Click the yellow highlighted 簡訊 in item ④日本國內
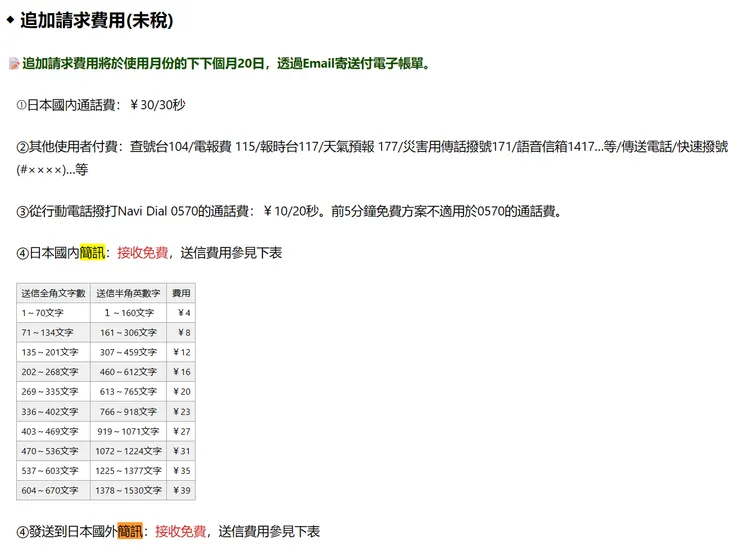The height and width of the screenshot is (550, 740). [x=92, y=253]
